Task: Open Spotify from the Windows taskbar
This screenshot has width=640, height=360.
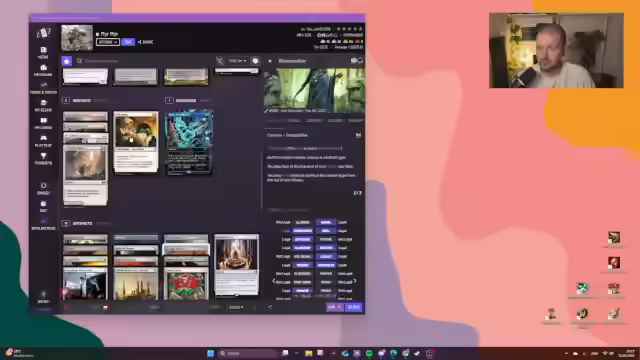Action: coord(369,353)
